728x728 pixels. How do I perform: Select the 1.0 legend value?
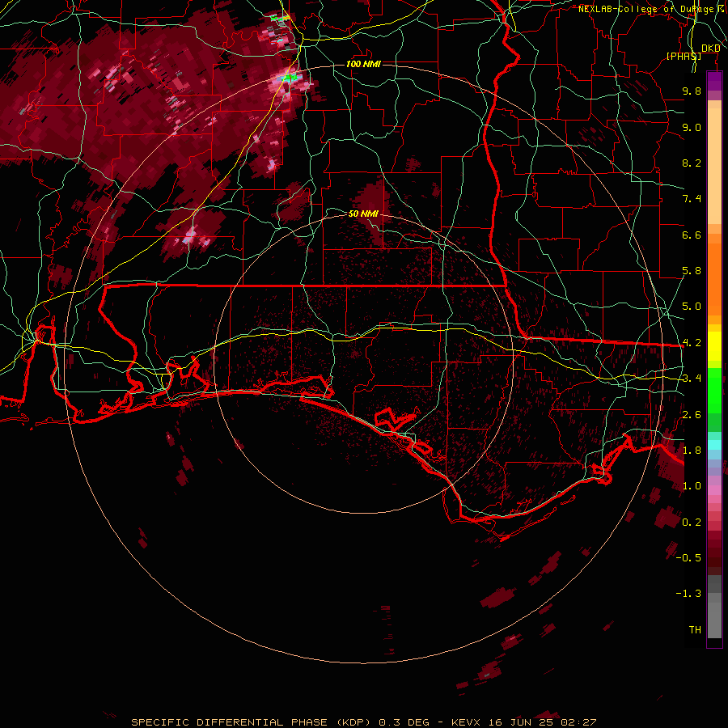(x=692, y=486)
